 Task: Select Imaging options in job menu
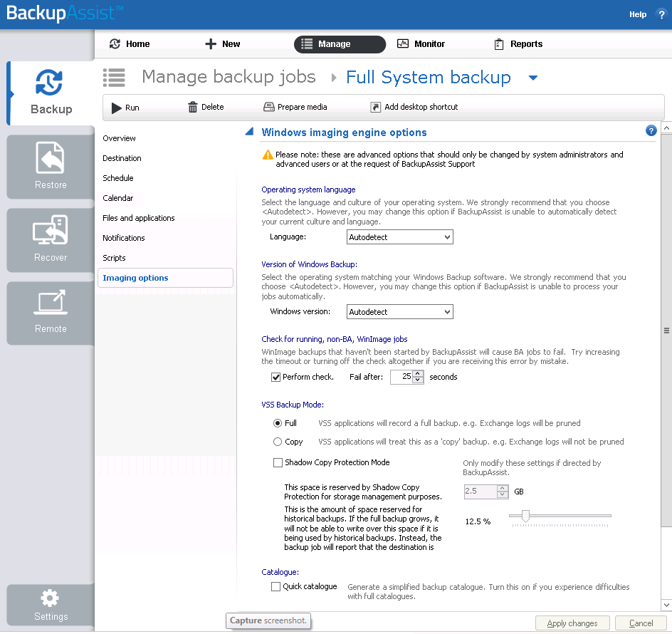165,278
